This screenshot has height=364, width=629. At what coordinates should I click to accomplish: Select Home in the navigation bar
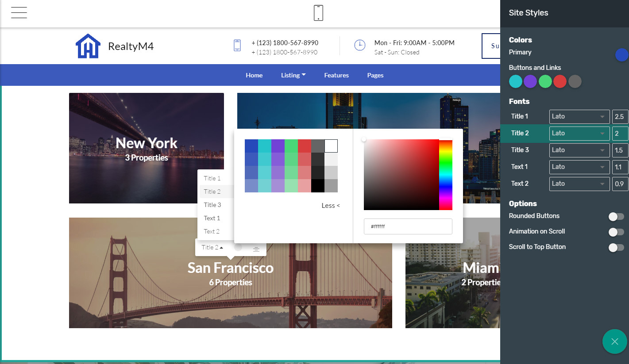point(254,75)
